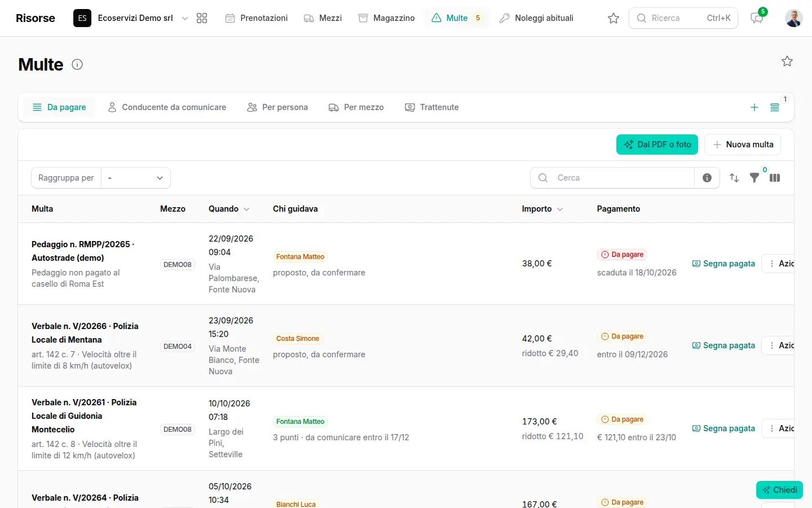Sort by the Importo column chevron
This screenshot has height=508, width=812.
point(560,209)
